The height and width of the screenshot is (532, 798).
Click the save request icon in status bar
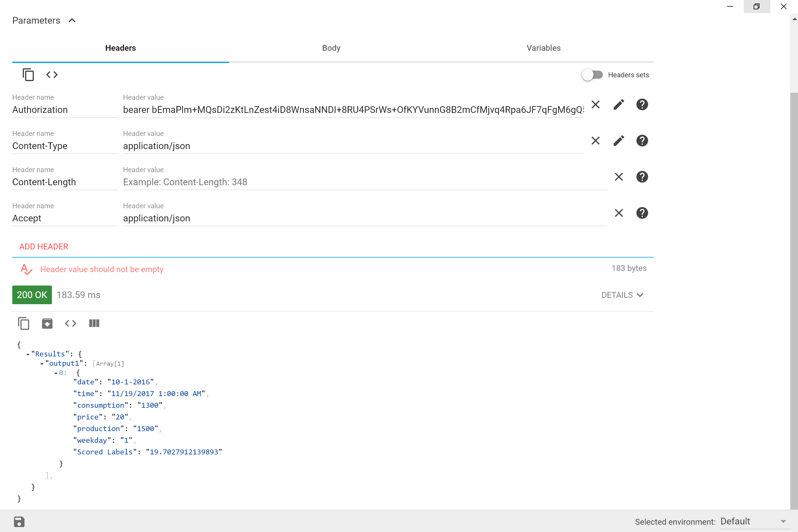(19, 521)
